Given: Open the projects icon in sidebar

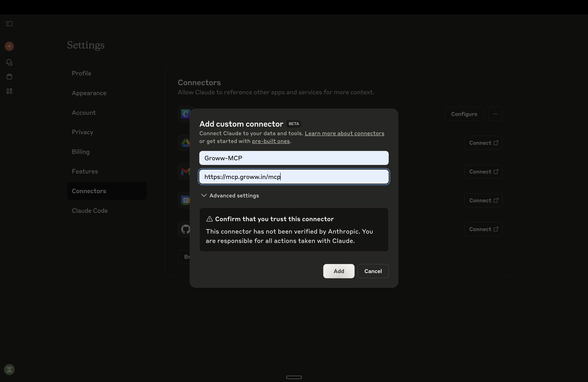Looking at the screenshot, I should click(x=9, y=77).
